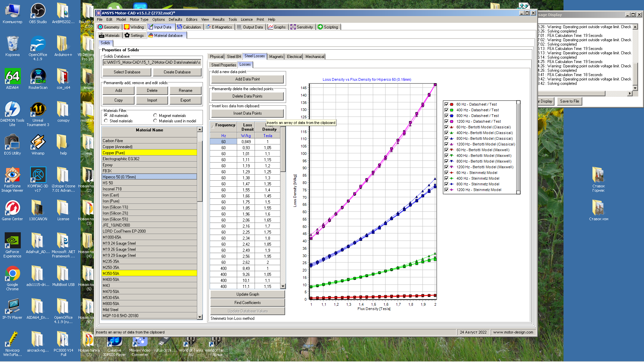Select Hiperco 50 (0.15mm) material row
Screen dimensions: 644x362
(x=149, y=177)
